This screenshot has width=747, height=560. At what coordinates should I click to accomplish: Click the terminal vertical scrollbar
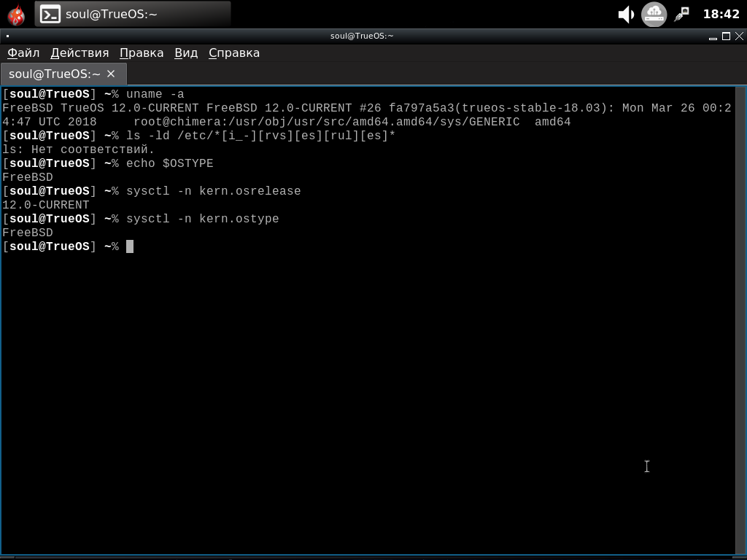(740, 320)
